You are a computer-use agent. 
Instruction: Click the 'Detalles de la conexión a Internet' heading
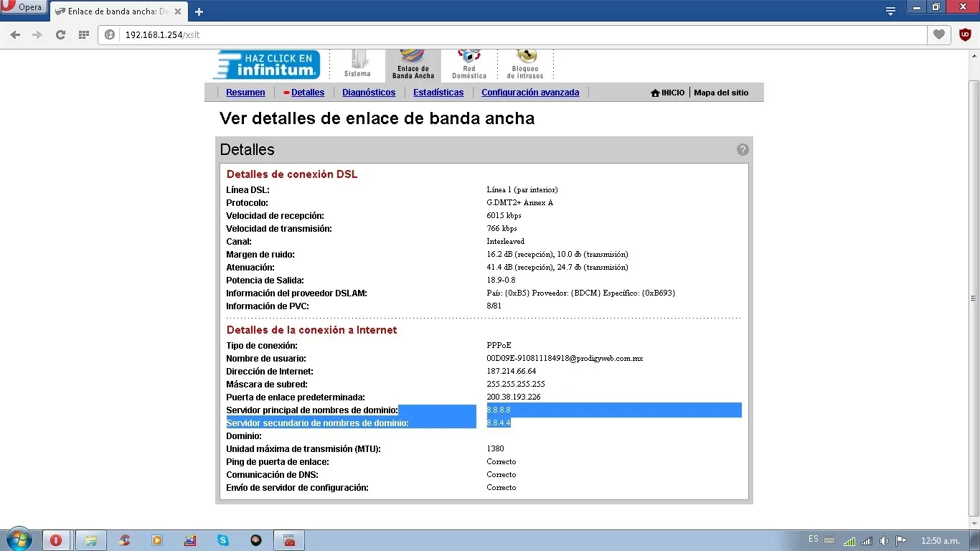pos(311,330)
